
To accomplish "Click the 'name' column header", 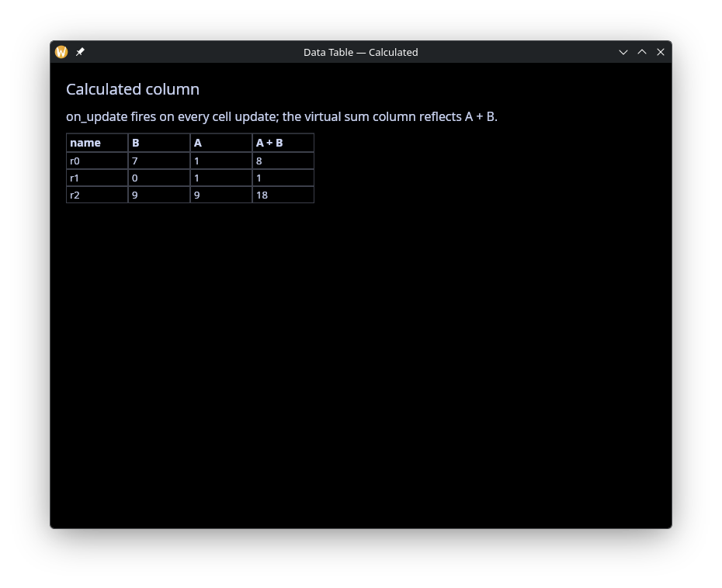I will coord(97,143).
